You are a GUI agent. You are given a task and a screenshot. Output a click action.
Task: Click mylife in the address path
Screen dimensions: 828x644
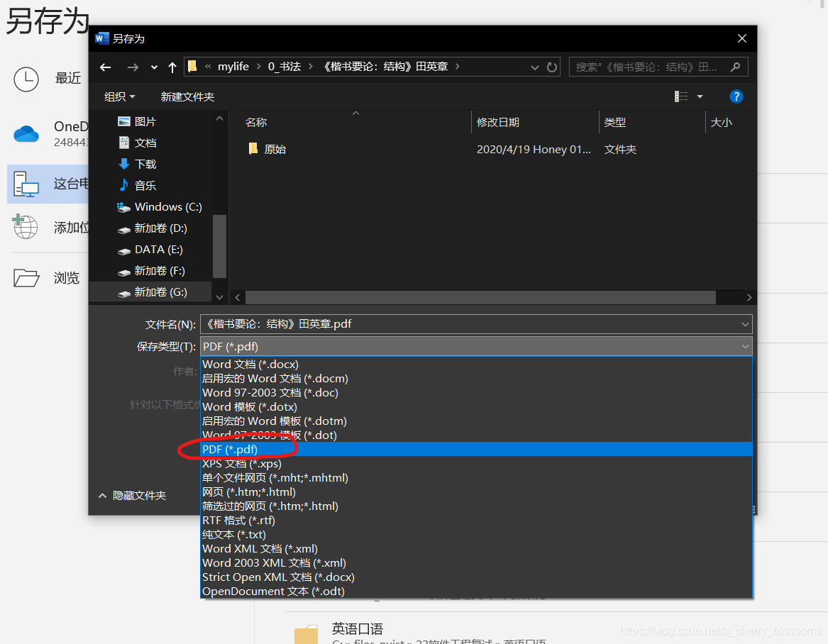tap(233, 67)
